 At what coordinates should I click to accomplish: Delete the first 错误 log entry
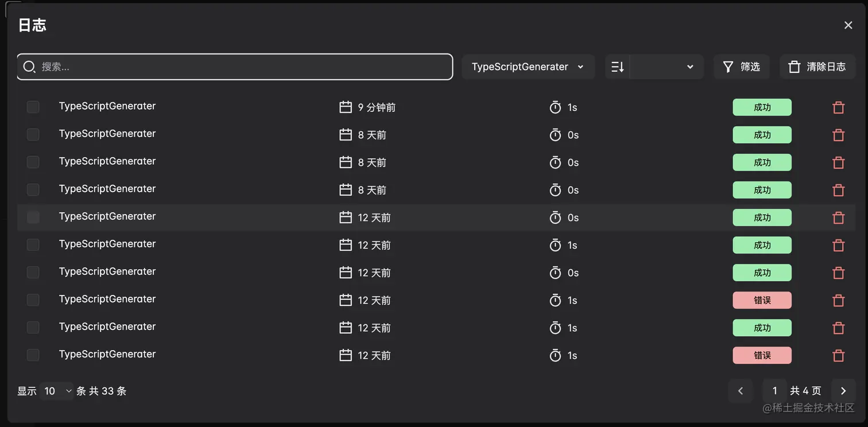(839, 300)
